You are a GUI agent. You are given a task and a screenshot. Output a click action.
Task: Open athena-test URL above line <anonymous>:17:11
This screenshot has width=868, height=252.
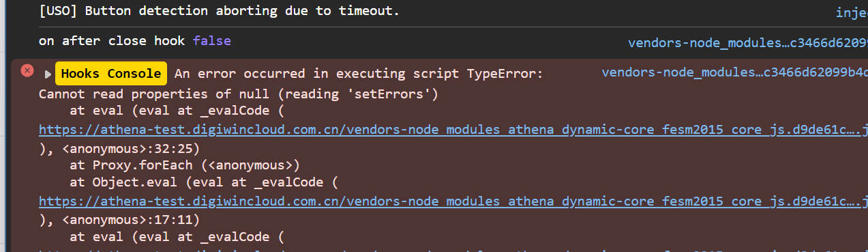click(453, 201)
